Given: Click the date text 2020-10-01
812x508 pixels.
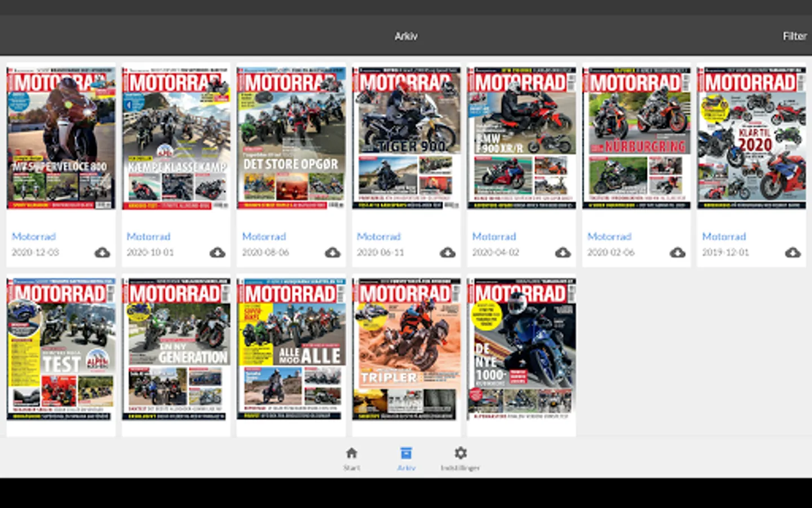Looking at the screenshot, I should [x=151, y=252].
